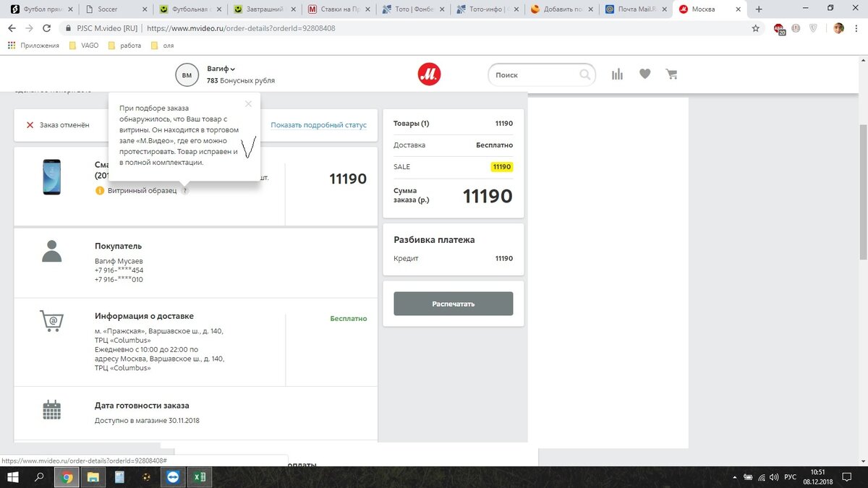Click Показать подробный статус link
Image resolution: width=868 pixels, height=488 pixels.
pyautogui.click(x=319, y=125)
